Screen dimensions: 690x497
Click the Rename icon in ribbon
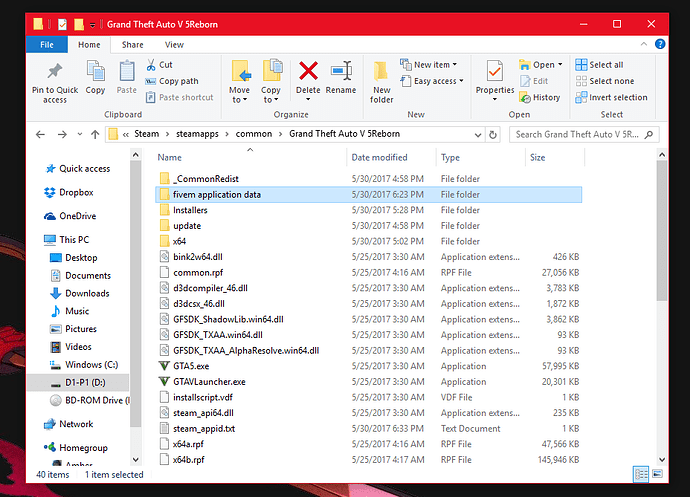pyautogui.click(x=341, y=71)
